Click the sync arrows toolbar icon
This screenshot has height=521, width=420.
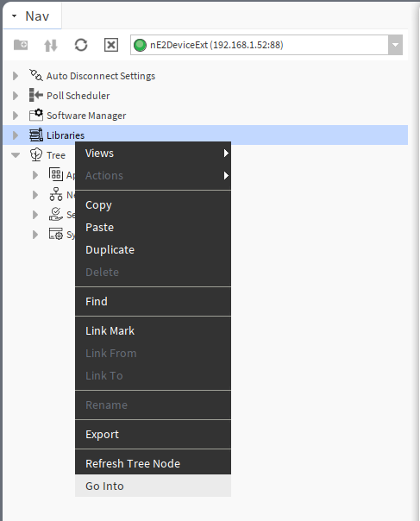point(51,45)
